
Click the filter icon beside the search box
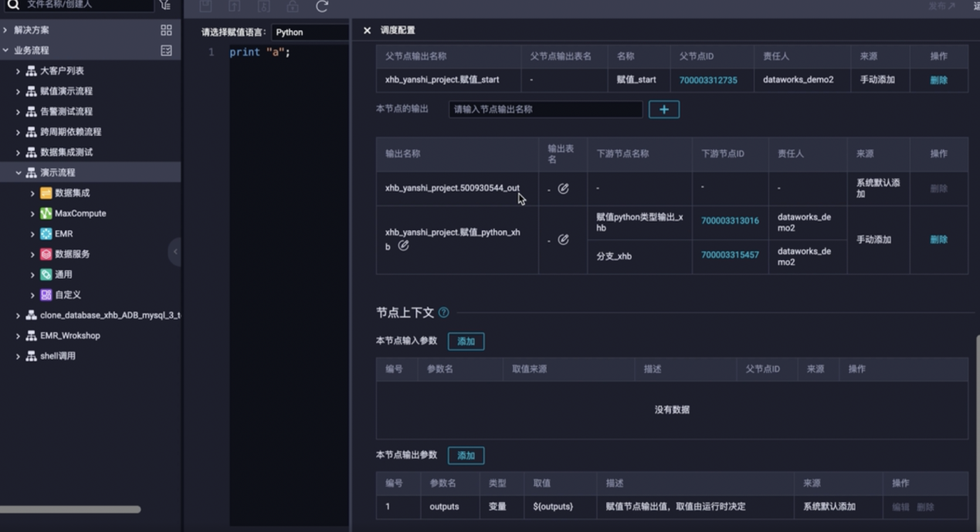[x=165, y=5]
